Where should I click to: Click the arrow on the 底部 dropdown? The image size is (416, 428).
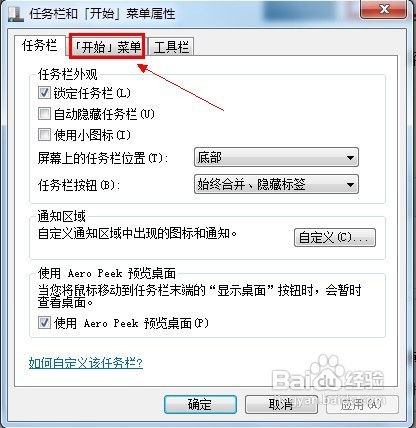[x=350, y=157]
